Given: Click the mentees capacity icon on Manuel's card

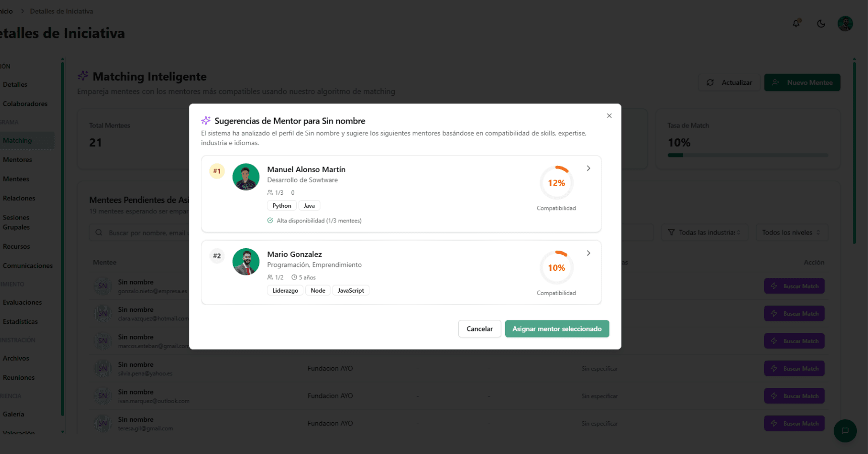Looking at the screenshot, I should (x=269, y=192).
